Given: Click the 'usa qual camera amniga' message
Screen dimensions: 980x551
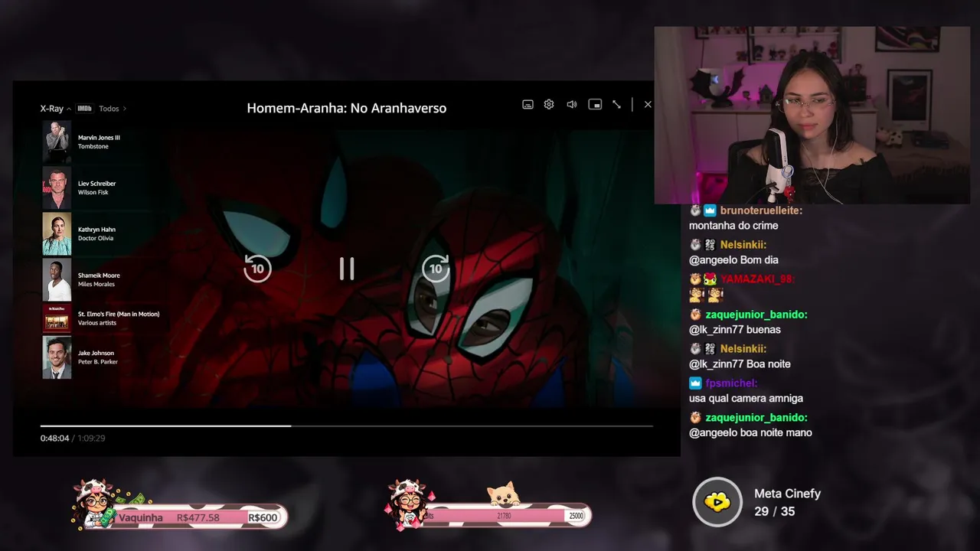Looking at the screenshot, I should click(746, 398).
